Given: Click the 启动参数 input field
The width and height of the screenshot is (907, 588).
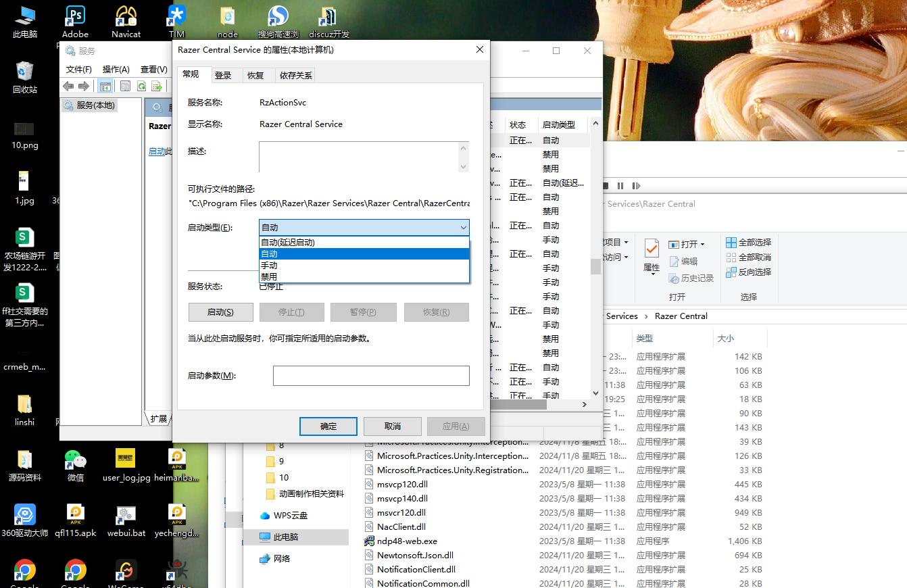Looking at the screenshot, I should 371,376.
